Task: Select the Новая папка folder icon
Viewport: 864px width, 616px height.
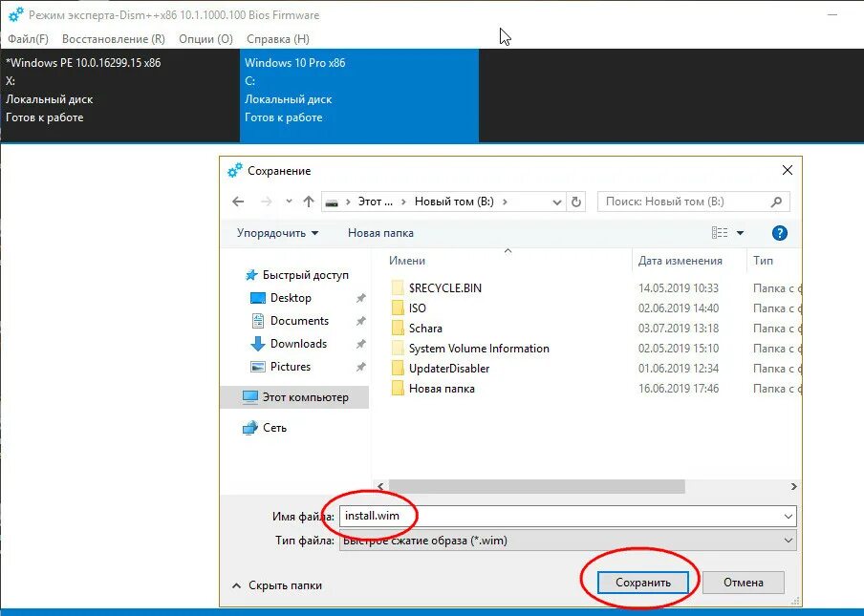Action: tap(398, 388)
